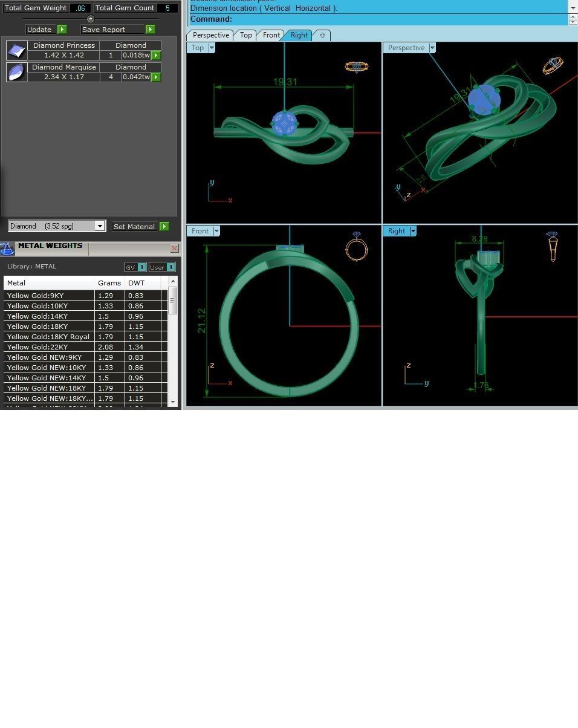The width and height of the screenshot is (578, 728).
Task: Open the Perspective viewport title dropdown arrow
Action: [432, 48]
